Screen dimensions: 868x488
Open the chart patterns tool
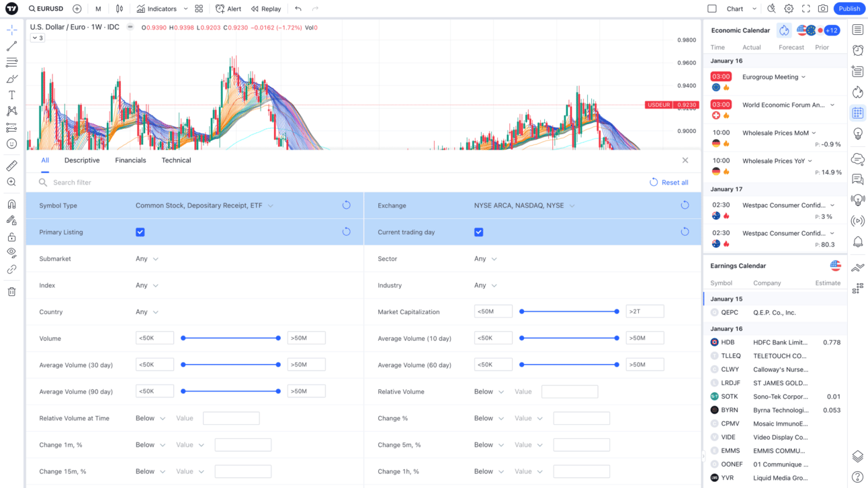[x=11, y=111]
